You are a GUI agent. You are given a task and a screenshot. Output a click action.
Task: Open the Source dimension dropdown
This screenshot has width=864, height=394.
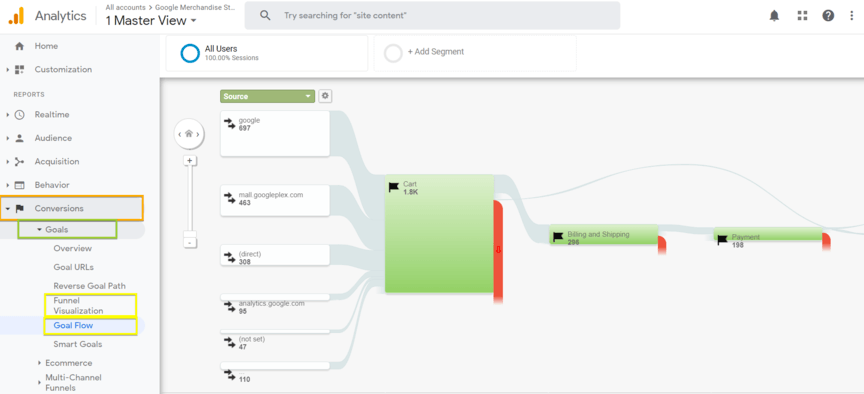coord(267,96)
